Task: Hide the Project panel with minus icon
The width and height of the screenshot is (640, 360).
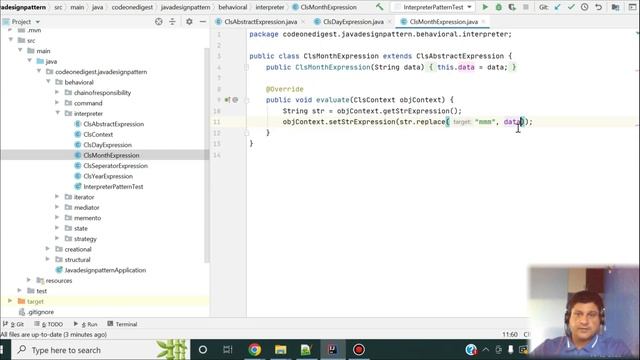Action: pyautogui.click(x=203, y=22)
